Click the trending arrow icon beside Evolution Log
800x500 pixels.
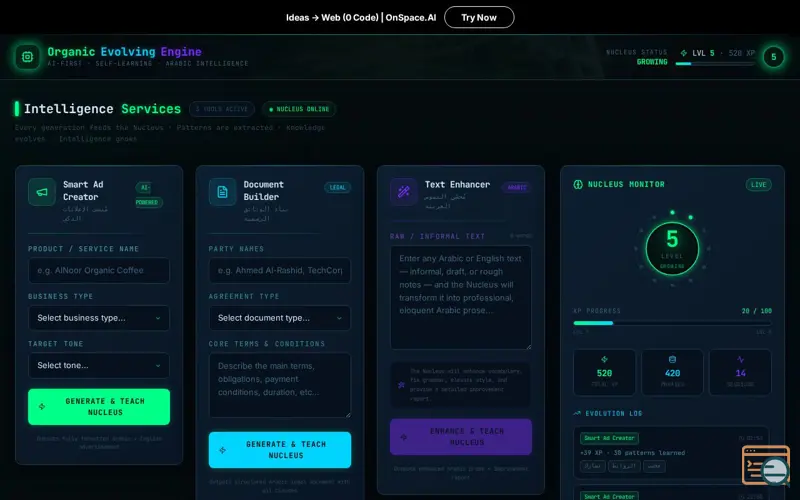[x=577, y=413]
